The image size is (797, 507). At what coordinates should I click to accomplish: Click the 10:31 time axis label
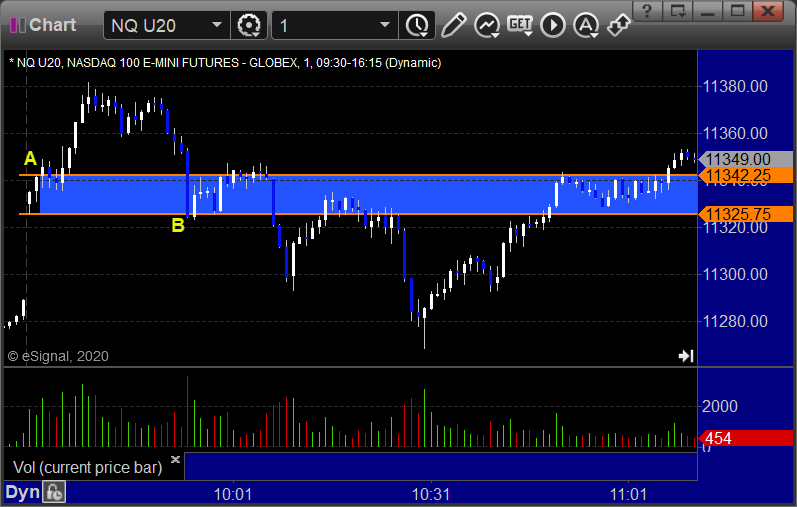point(431,494)
